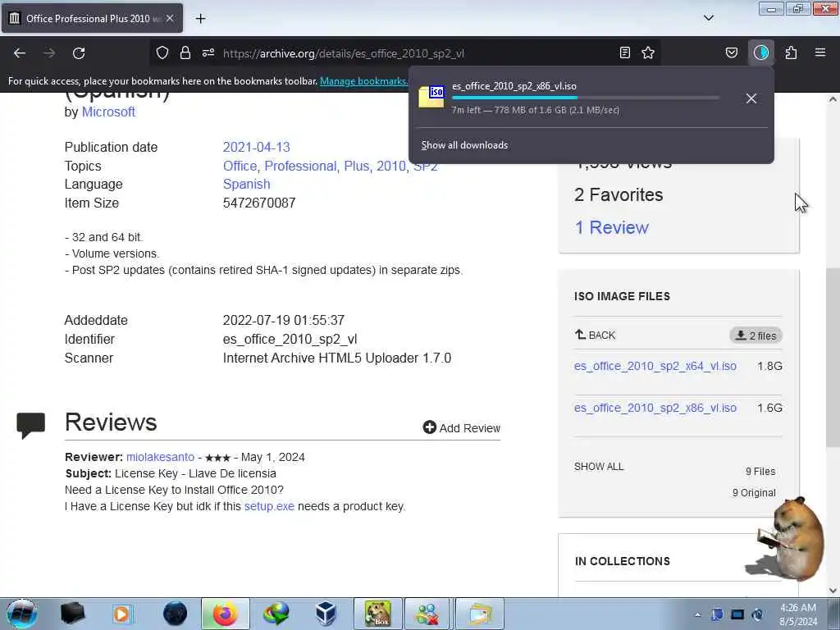Open Manage bookmarks link

(363, 81)
